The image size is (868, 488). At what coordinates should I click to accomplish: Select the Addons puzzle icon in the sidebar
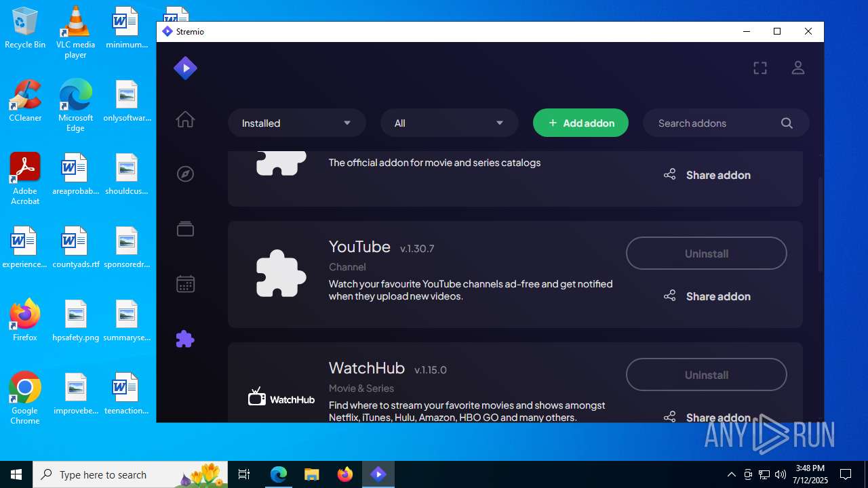[x=185, y=339]
